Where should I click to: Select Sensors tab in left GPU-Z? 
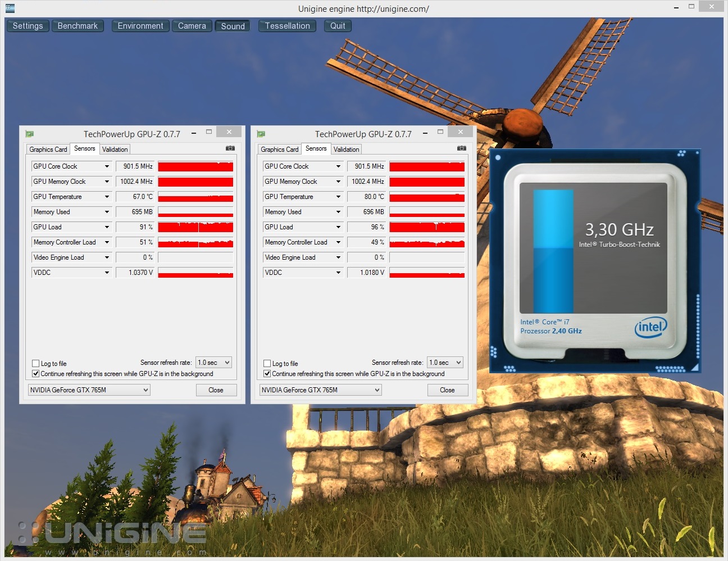(x=85, y=148)
